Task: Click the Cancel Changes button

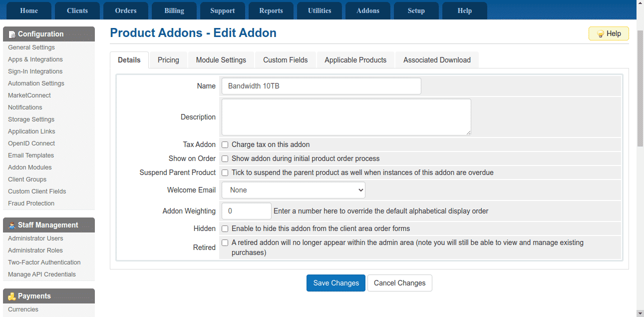Action: click(x=400, y=283)
